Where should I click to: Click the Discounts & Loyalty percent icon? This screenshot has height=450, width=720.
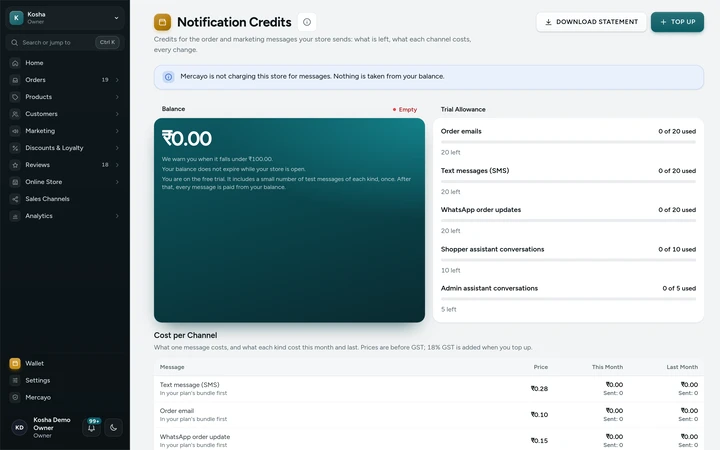15,148
